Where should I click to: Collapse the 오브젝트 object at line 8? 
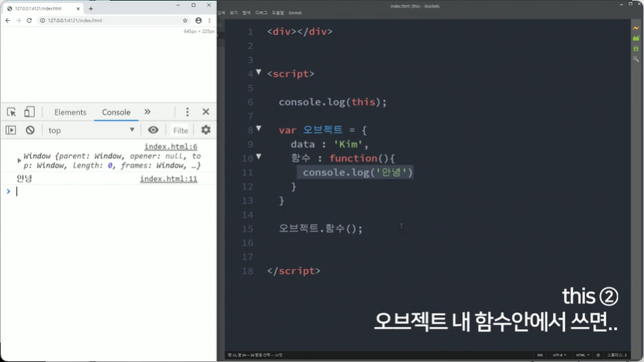pyautogui.click(x=258, y=128)
